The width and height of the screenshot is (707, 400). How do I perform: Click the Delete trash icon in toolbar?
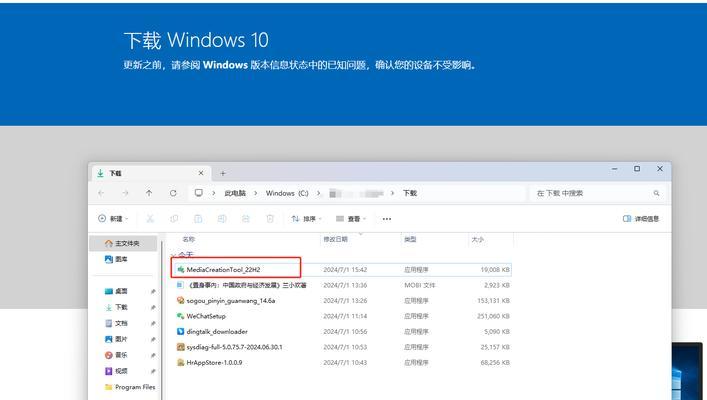(x=270, y=219)
